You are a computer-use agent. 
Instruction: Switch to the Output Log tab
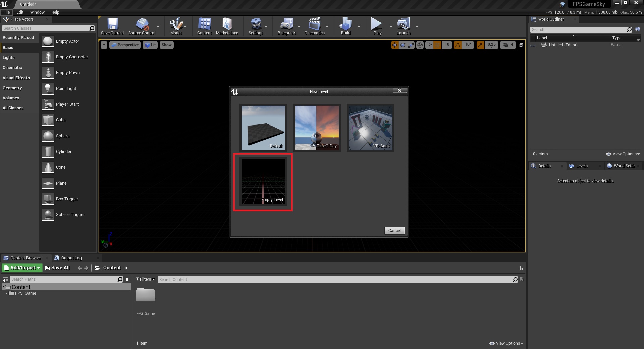click(71, 258)
